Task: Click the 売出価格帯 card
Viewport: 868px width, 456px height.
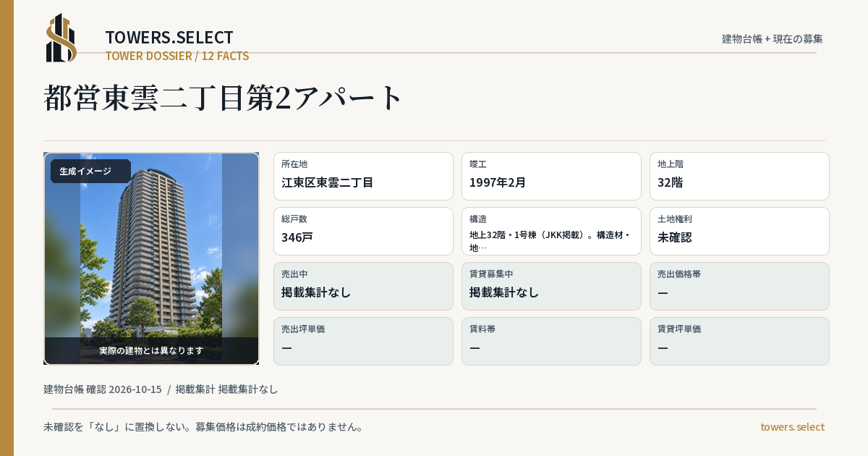Action: coord(739,286)
